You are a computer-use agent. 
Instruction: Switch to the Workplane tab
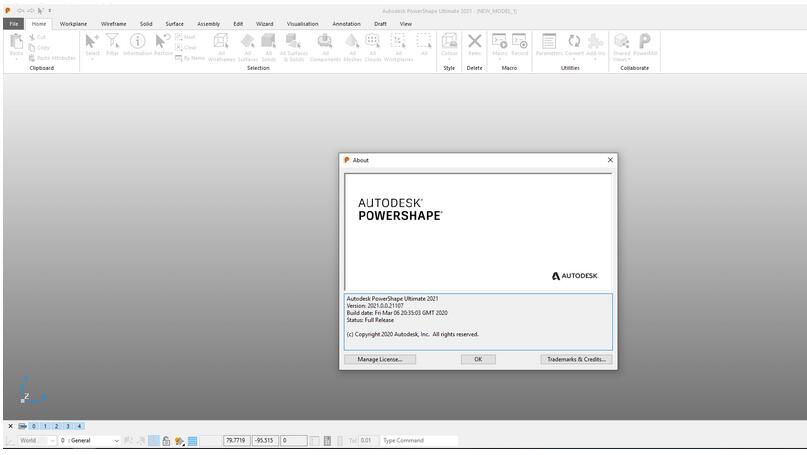(73, 24)
